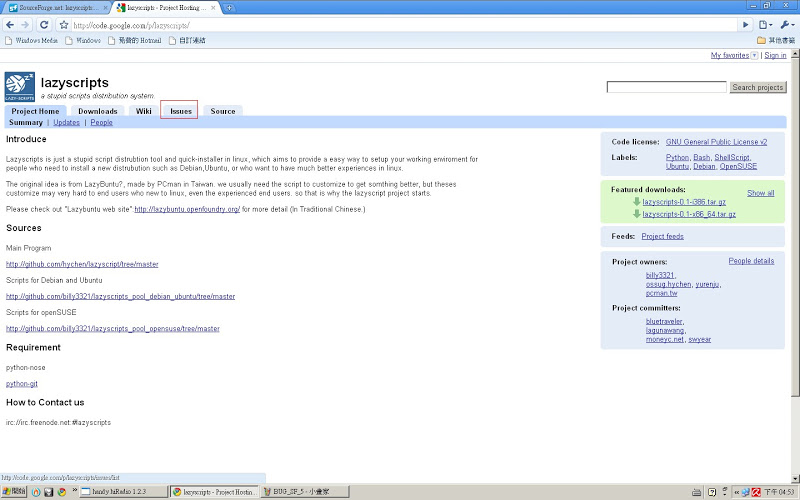Switch to BUG_SF_5 taskbar window
Image resolution: width=800 pixels, height=500 pixels.
305,492
